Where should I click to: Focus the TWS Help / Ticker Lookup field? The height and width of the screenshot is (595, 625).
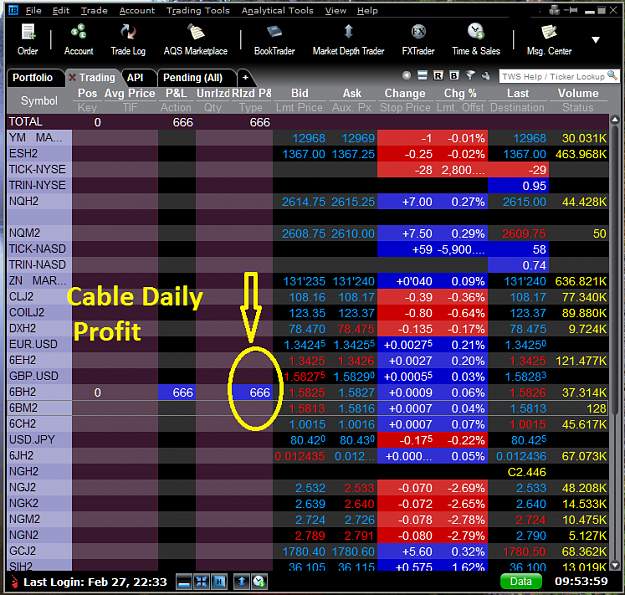coord(554,76)
